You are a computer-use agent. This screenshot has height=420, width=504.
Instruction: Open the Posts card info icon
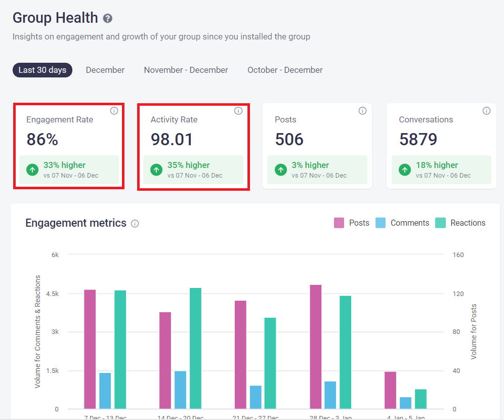(x=362, y=111)
